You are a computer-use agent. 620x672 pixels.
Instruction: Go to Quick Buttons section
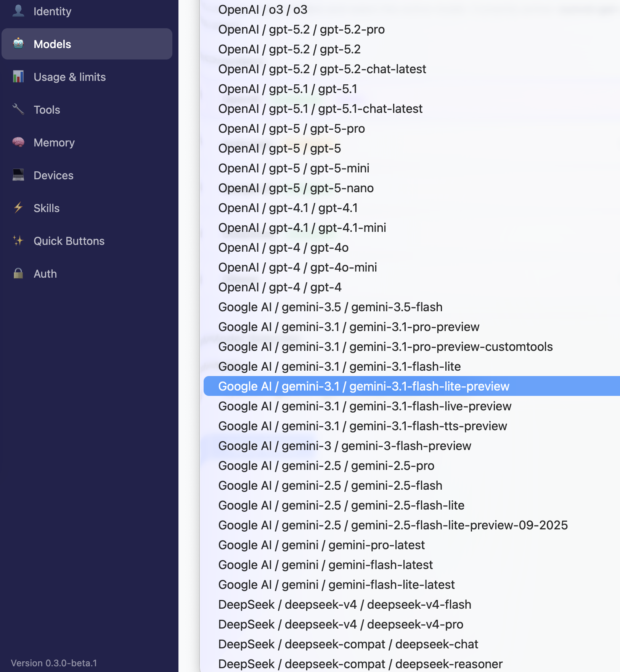tap(87, 241)
